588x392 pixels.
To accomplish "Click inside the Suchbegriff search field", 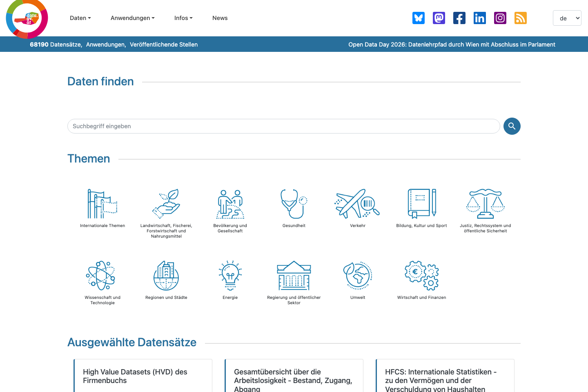I will point(283,126).
